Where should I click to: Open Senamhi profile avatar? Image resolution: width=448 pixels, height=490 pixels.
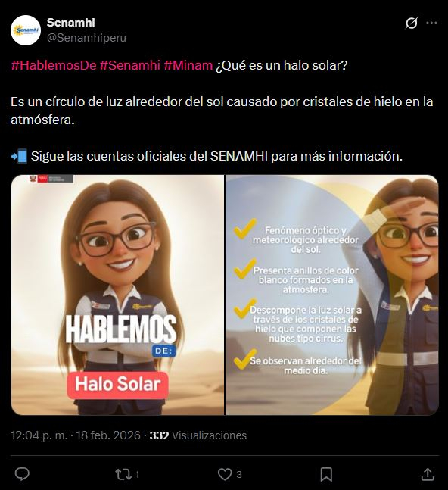point(26,30)
